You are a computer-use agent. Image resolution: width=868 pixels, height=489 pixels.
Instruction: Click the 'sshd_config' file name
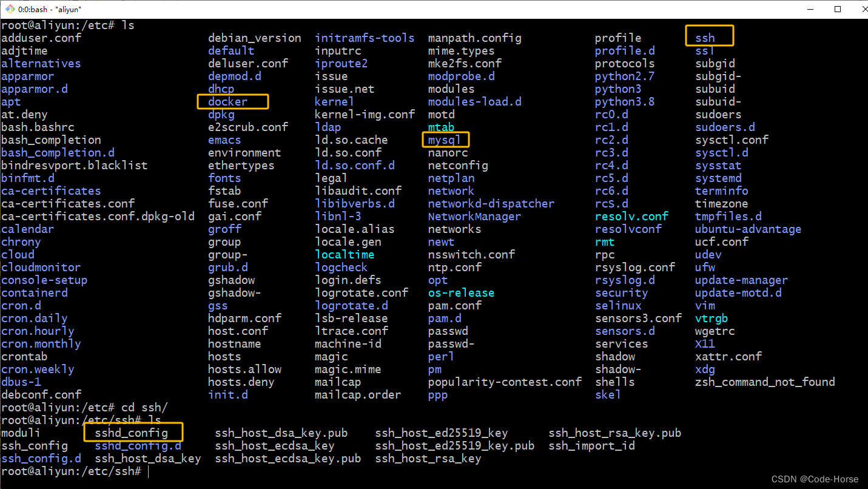pos(131,433)
